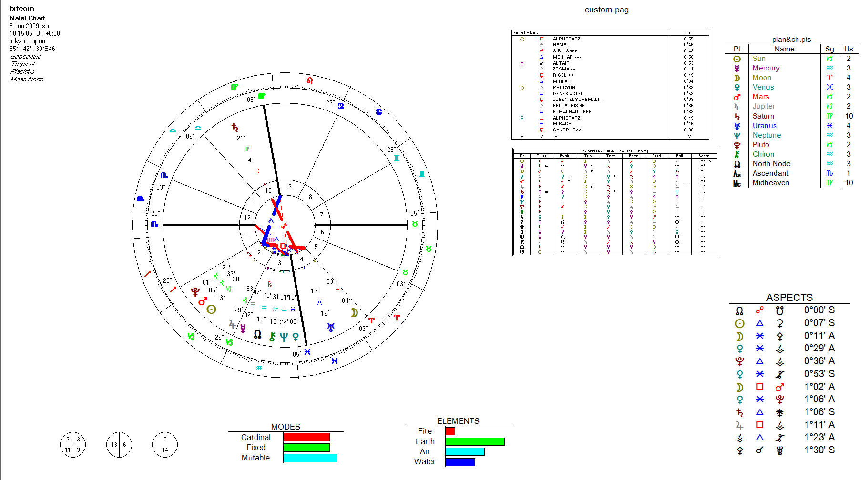868x480 pixels.
Task: Expand the middle chevron below the star names
Action: click(541, 136)
